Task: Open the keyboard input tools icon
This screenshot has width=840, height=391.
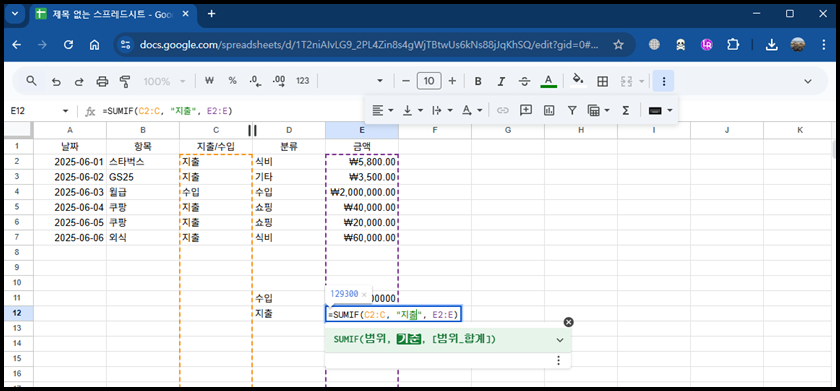Action: pyautogui.click(x=655, y=110)
